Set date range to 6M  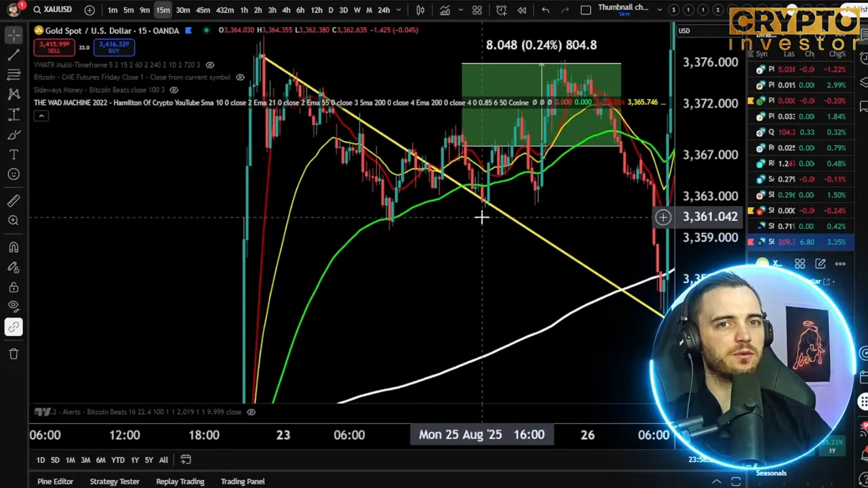click(100, 460)
